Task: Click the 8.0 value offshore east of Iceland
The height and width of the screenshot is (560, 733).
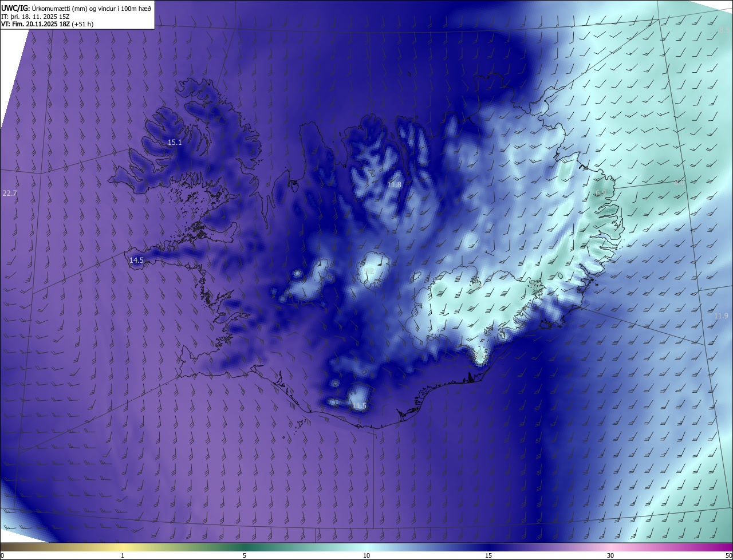Action: tap(679, 182)
